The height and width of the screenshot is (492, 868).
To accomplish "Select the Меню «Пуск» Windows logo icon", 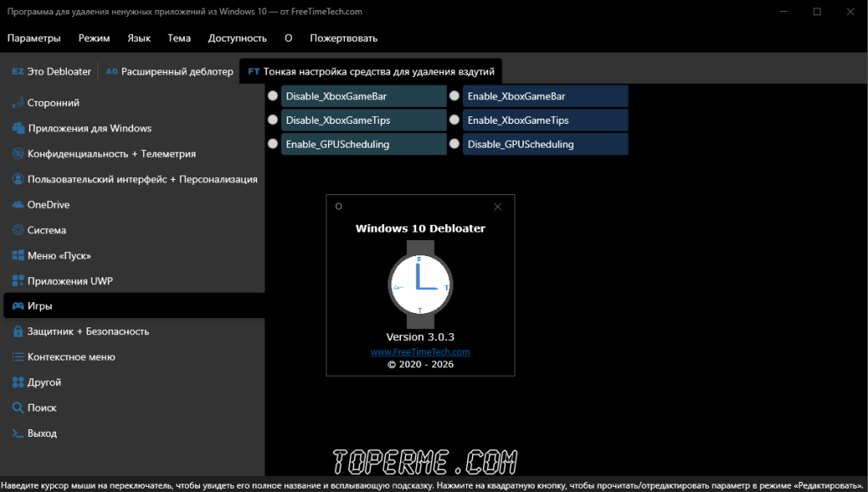I will (18, 255).
